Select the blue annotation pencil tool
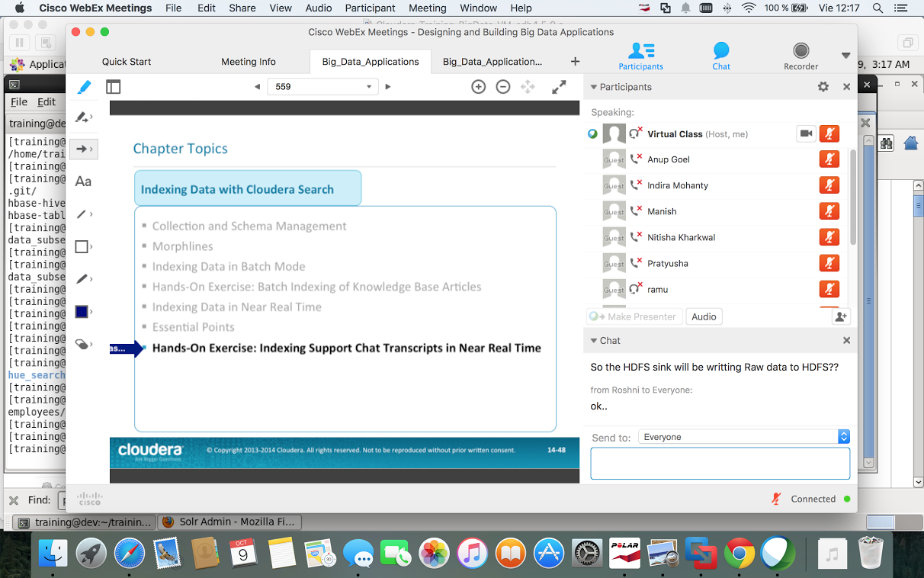This screenshot has width=924, height=578. [84, 87]
